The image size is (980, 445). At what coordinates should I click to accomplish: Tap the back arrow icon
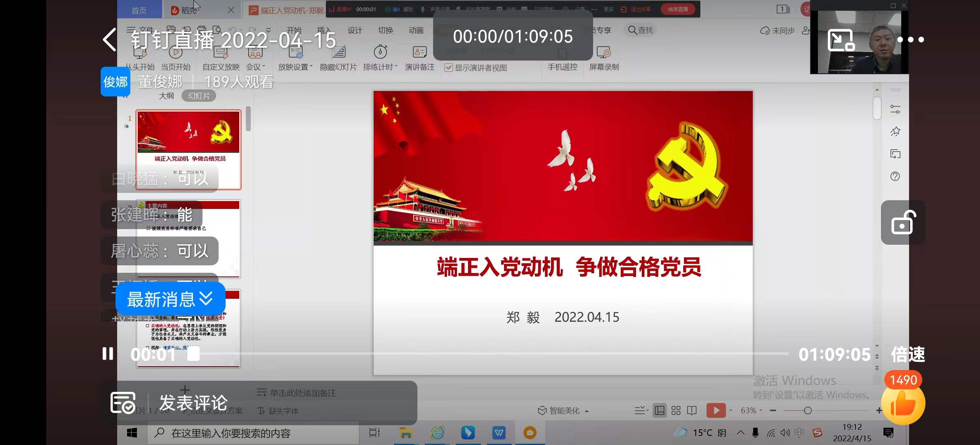point(109,40)
